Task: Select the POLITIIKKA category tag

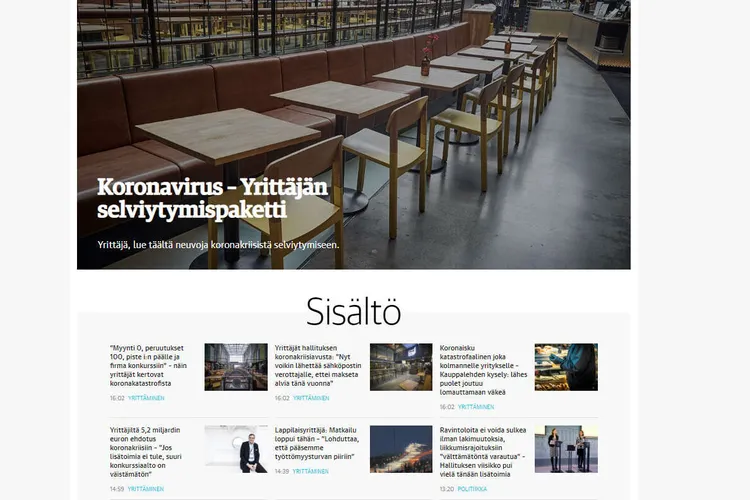Action: click(472, 489)
